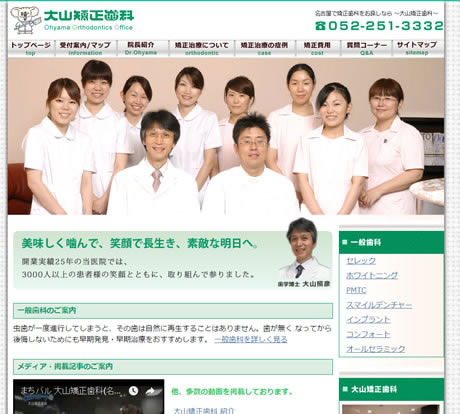Open the PMTC sidebar link
Screen dimensions: 460x414
tap(356, 290)
